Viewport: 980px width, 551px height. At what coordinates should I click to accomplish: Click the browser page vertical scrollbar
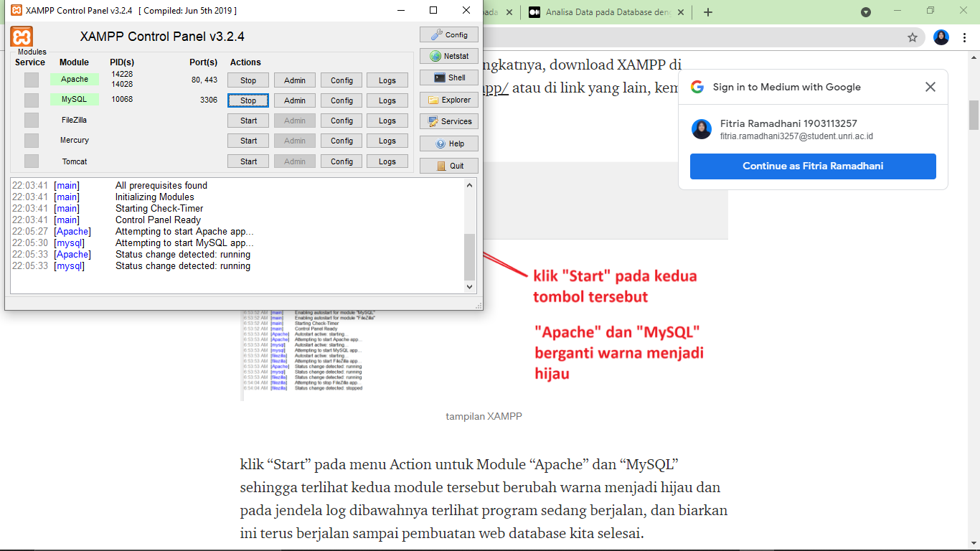[974, 116]
